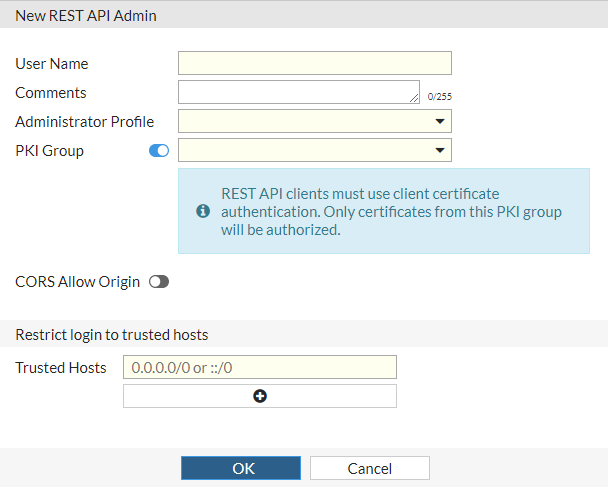Click the plus icon to add a trusted host

tap(260, 396)
